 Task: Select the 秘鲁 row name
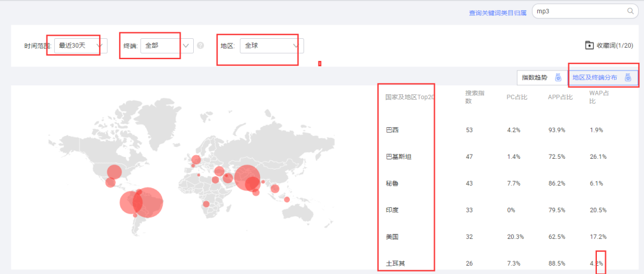392,183
